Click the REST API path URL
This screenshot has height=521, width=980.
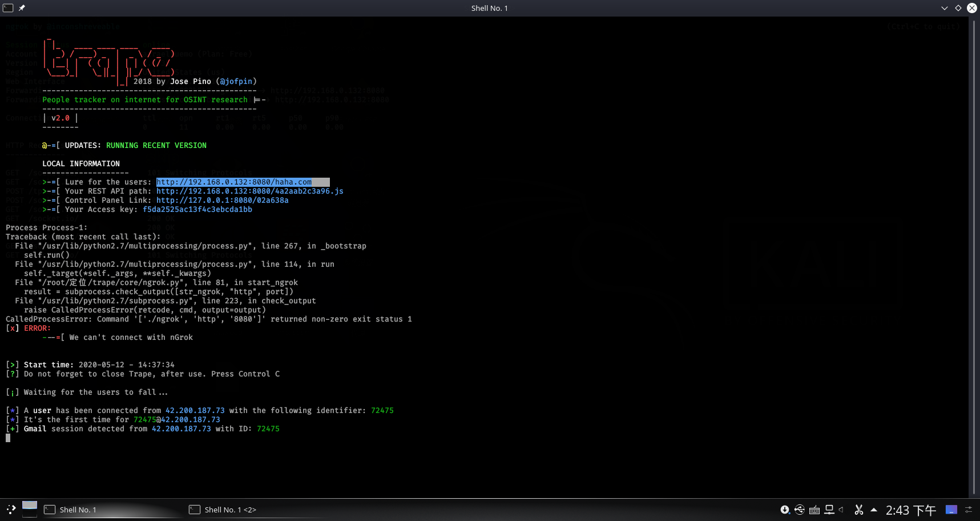(x=250, y=191)
